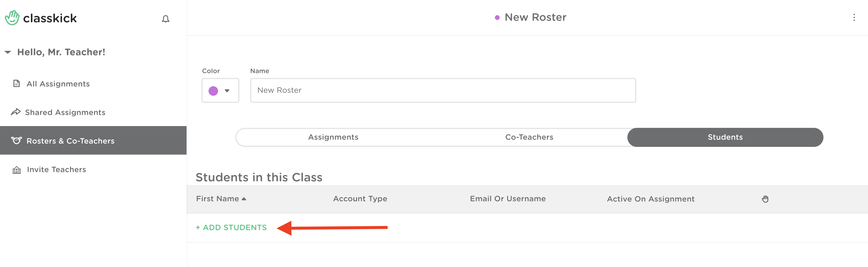Open Invite Teachers in the sidebar
This screenshot has height=267, width=868.
click(x=56, y=169)
